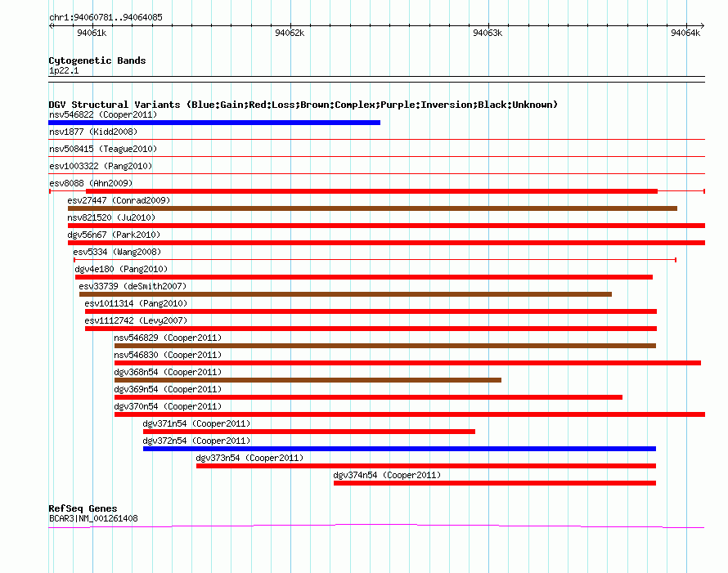
Task: Click the Cytogenetic Bands track title
Action: pyautogui.click(x=97, y=60)
